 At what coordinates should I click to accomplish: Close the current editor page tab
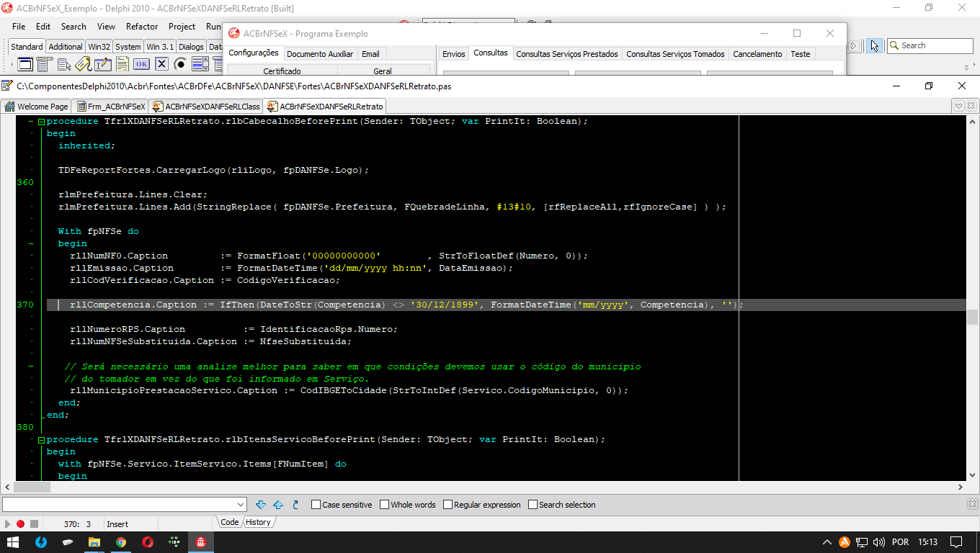pyautogui.click(x=972, y=106)
